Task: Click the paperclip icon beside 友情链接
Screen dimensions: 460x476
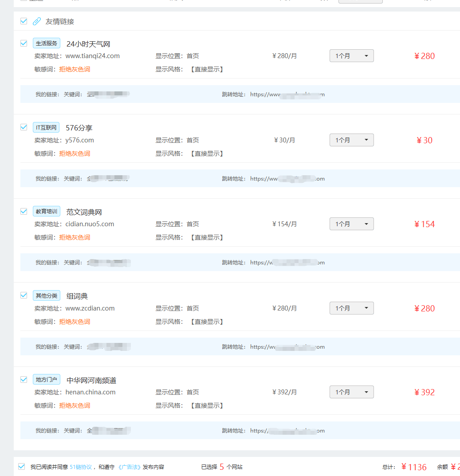Action: (37, 21)
